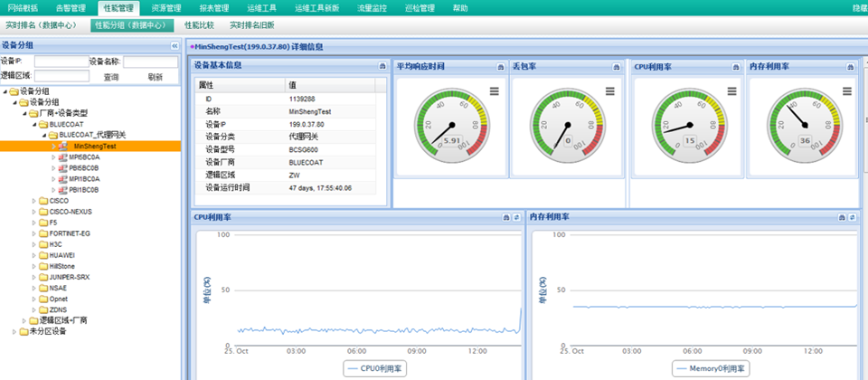Focus the 设备IP input field
The height and width of the screenshot is (380, 868).
61,62
